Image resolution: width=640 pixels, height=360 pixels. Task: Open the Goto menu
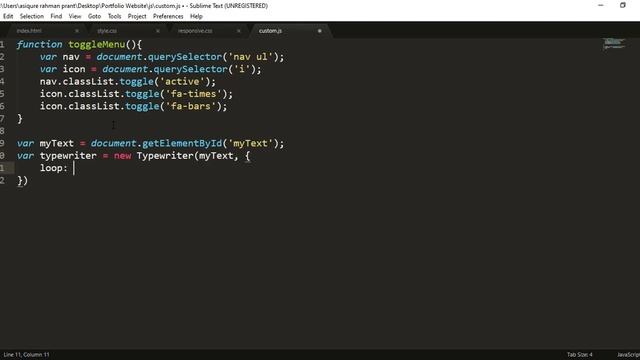tap(94, 16)
